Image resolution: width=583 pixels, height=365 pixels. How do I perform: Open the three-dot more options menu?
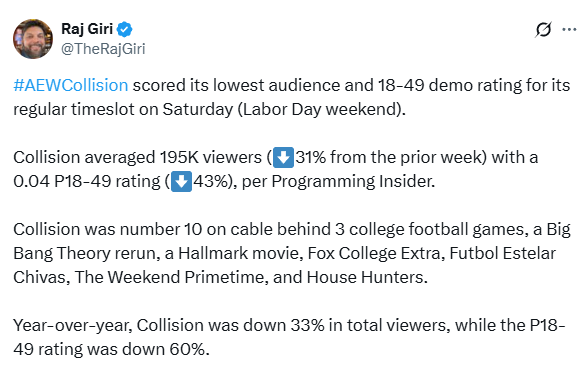coord(569,29)
